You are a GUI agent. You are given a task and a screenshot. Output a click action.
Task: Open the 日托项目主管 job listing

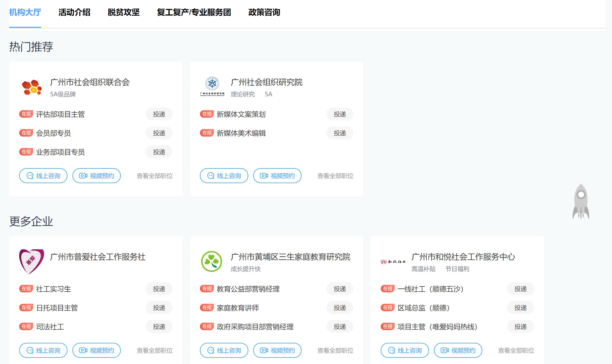pos(57,308)
